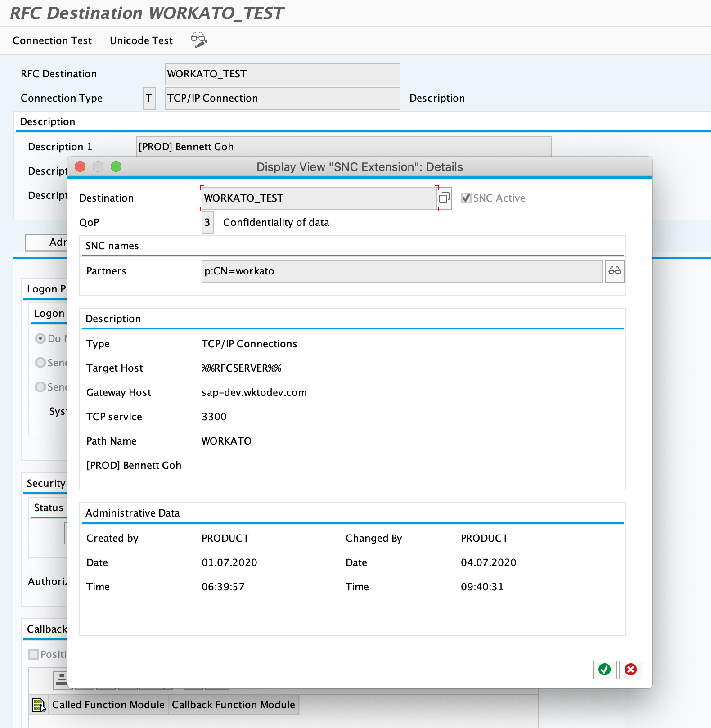This screenshot has height=728, width=711.
Task: Click the Changed By value PRODUCT
Action: point(485,538)
